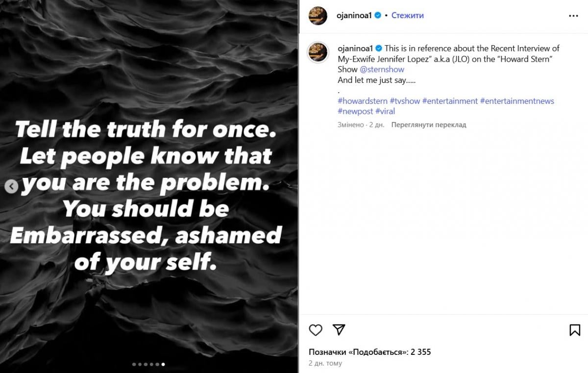The height and width of the screenshot is (373, 588).
Task: Save post with bookmark icon
Action: 575,330
